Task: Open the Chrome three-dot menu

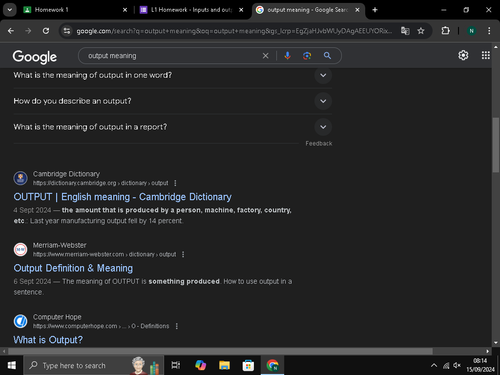Action: [x=489, y=31]
